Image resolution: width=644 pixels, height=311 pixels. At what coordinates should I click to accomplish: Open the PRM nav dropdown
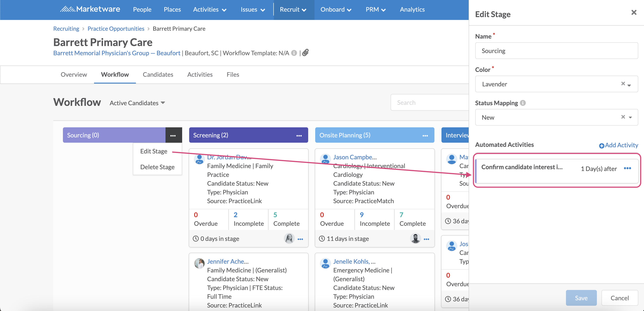(x=375, y=9)
